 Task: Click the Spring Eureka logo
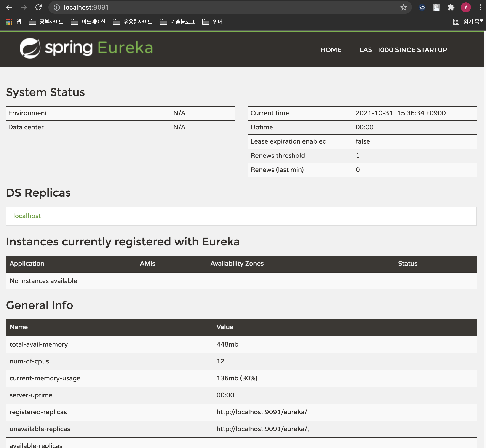(86, 48)
